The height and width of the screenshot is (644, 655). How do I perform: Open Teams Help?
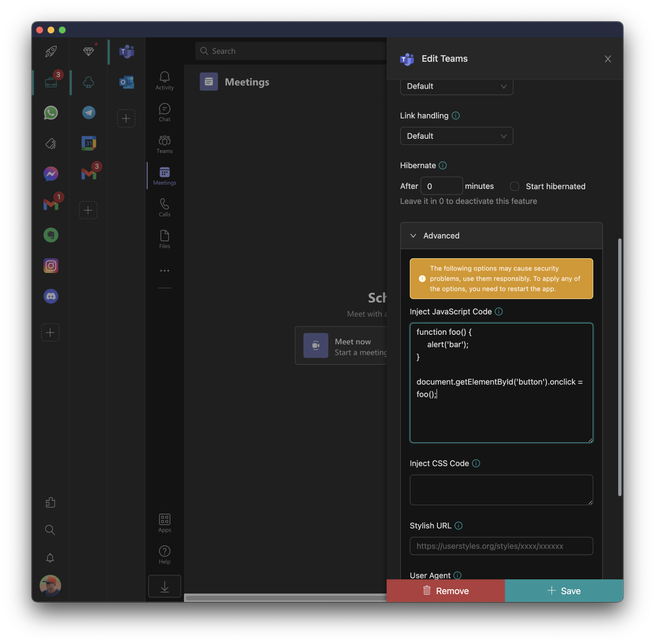165,555
